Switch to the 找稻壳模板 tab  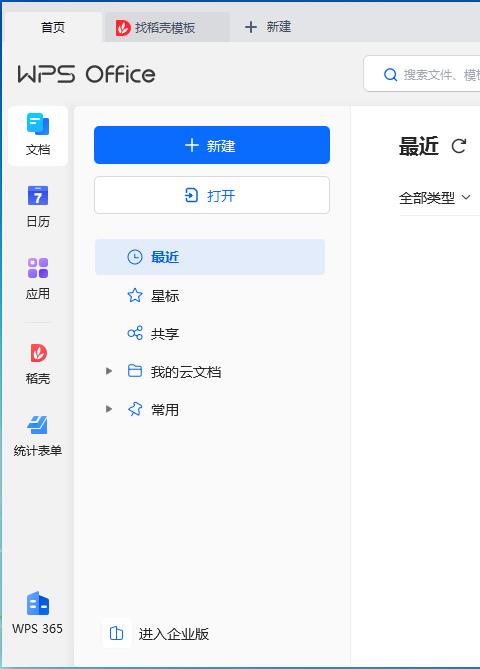click(x=167, y=28)
